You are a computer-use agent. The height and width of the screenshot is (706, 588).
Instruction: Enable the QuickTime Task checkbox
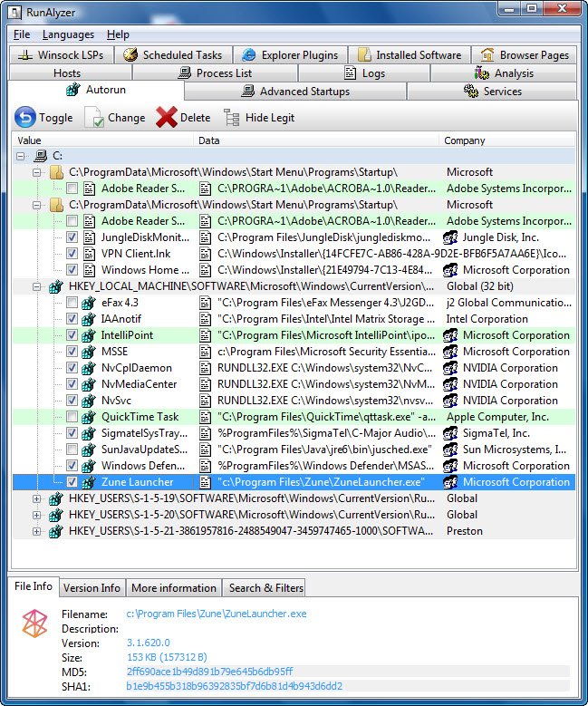(72, 417)
